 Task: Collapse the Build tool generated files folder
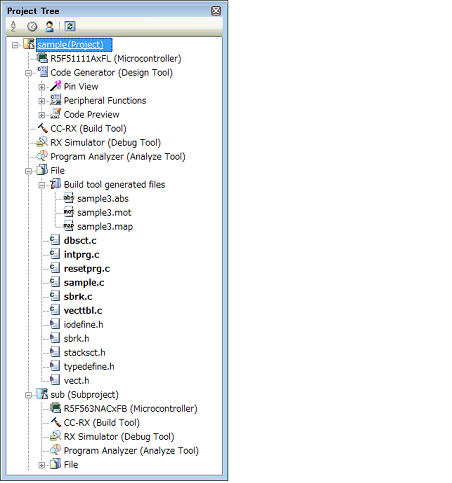42,185
